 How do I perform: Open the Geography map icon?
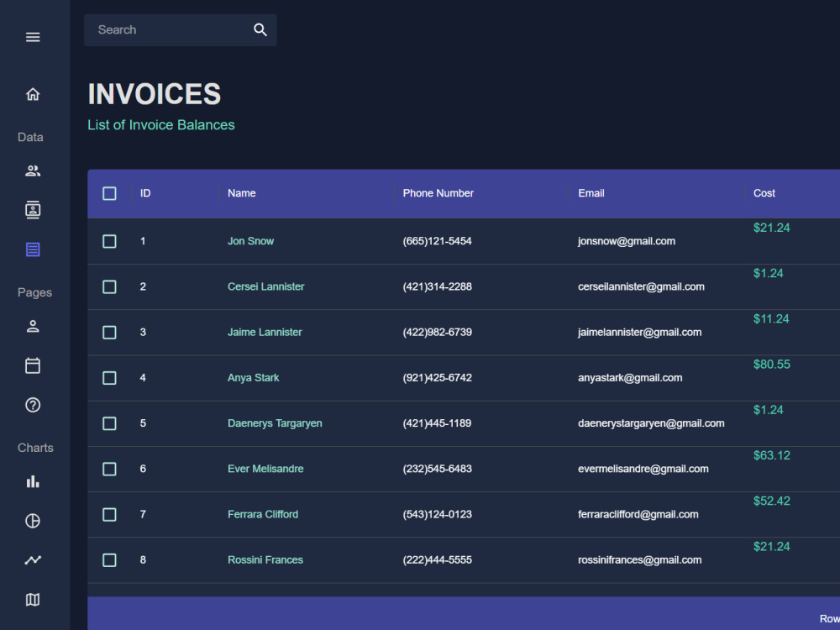[x=33, y=600]
